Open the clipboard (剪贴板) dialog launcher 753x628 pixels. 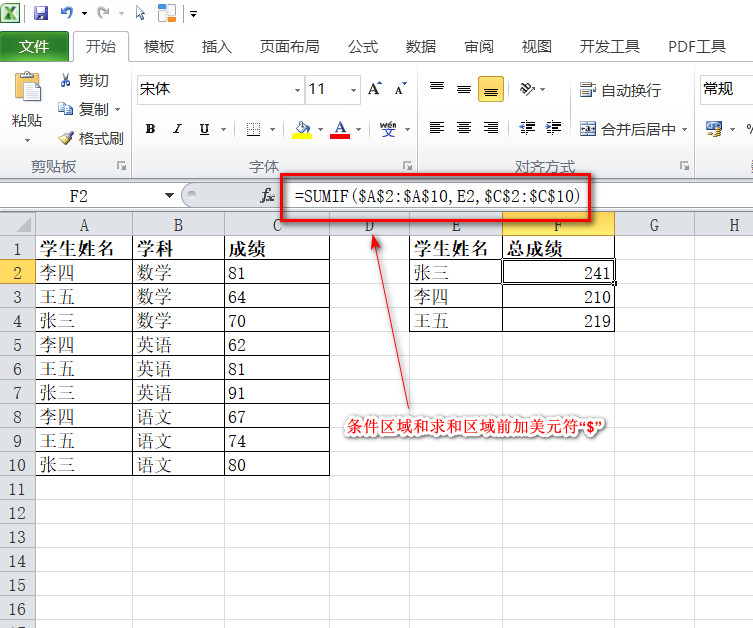click(121, 166)
